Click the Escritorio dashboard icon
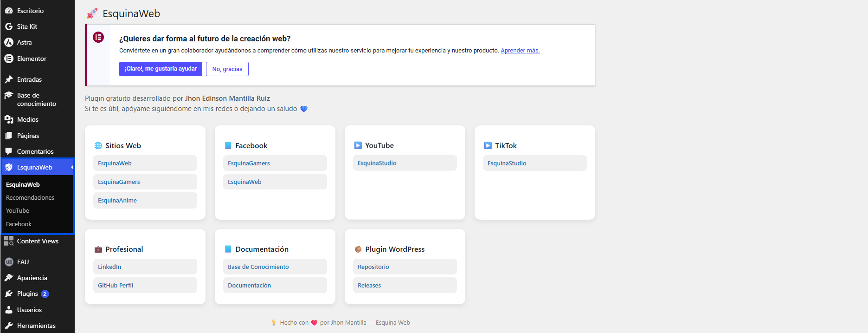This screenshot has height=333, width=868. 9,11
